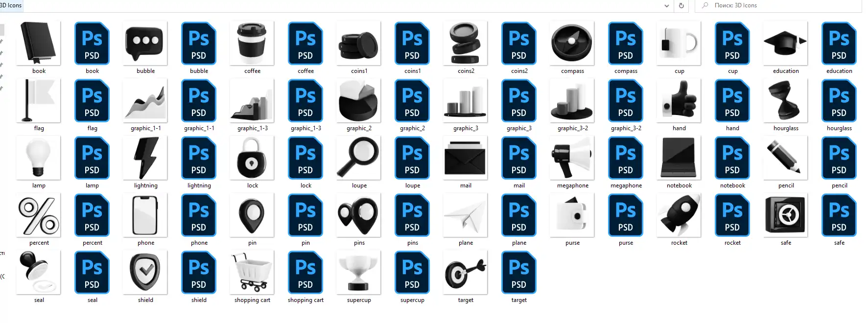Refresh the 3D Icons folder view

pyautogui.click(x=681, y=6)
